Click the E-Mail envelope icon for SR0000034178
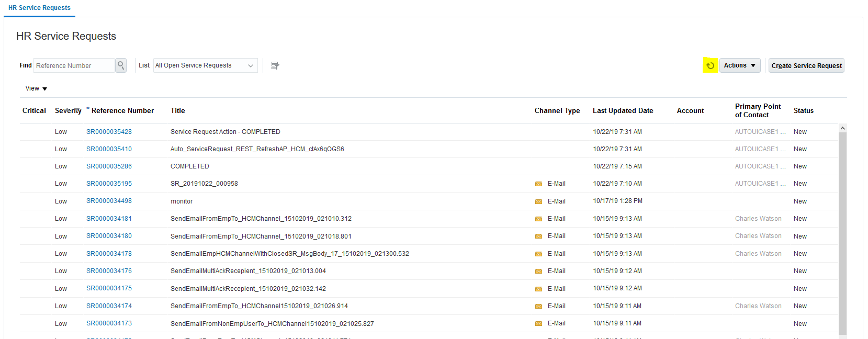 (538, 254)
